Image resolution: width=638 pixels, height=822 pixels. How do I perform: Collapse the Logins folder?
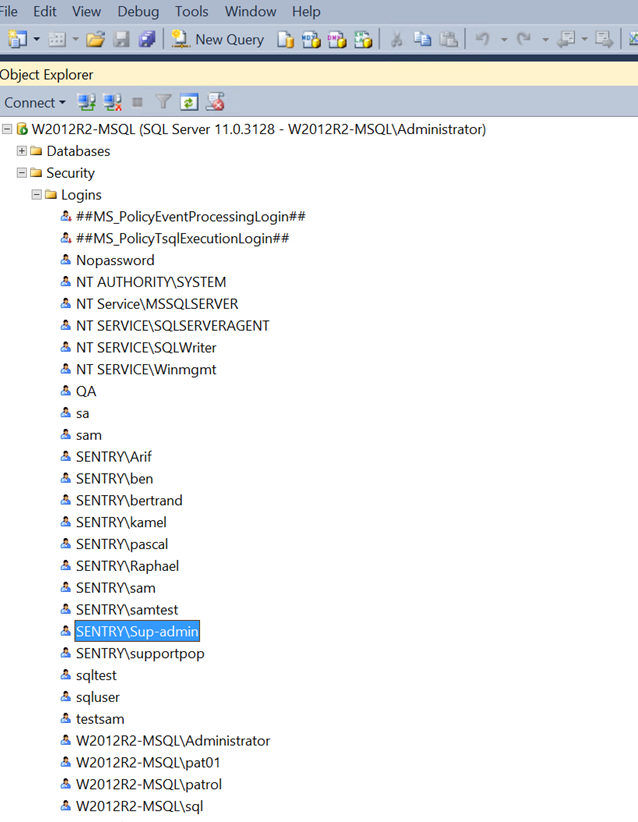pyautogui.click(x=36, y=194)
